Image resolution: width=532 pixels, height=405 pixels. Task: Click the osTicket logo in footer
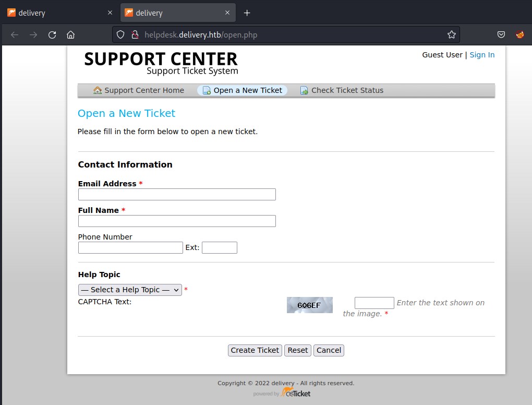pos(296,392)
